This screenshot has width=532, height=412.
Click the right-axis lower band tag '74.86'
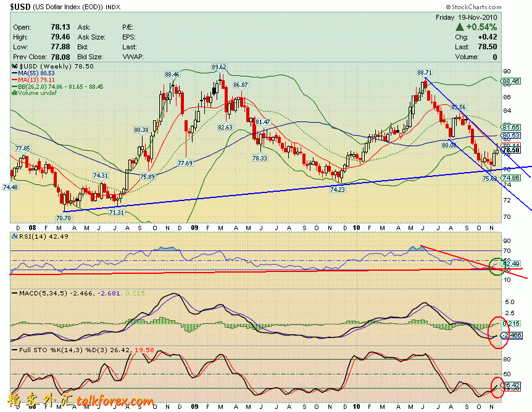511,178
